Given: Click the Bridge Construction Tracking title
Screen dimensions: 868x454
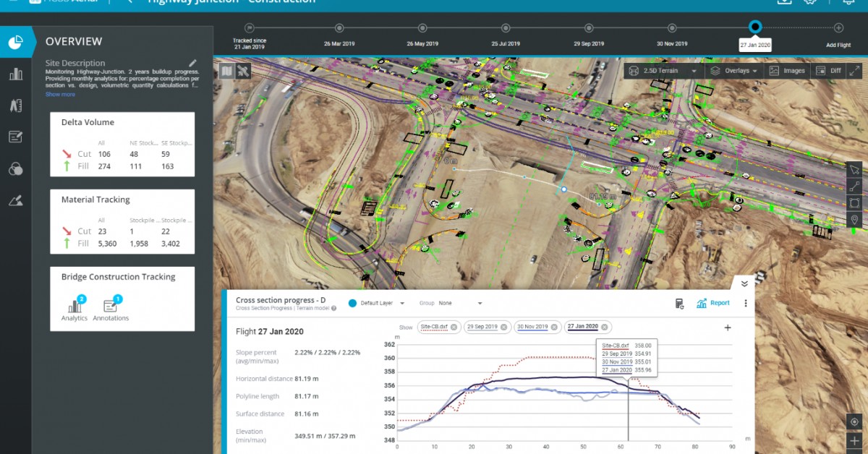Looking at the screenshot, I should pos(118,277).
